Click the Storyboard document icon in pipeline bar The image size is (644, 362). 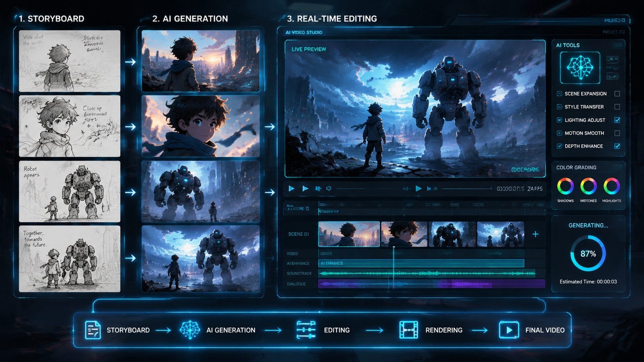93,330
